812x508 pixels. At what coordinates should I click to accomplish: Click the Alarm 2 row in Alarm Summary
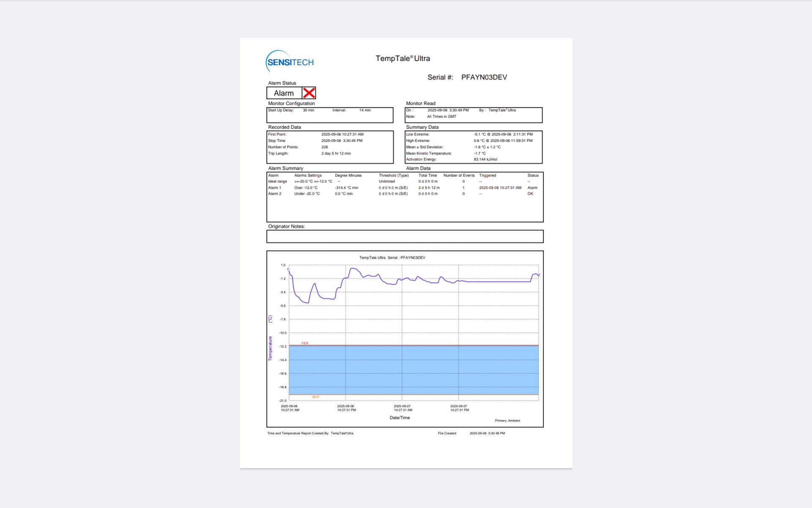(x=274, y=193)
